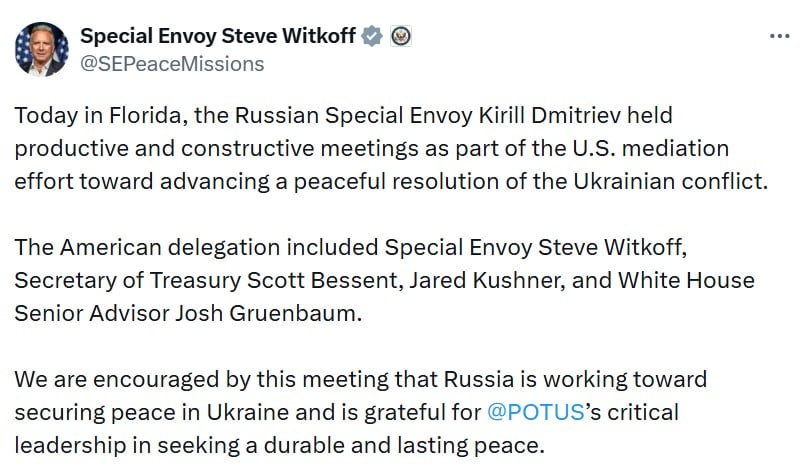Open the @SEPeaceMissions handle
This screenshot has width=804, height=466.
171,64
